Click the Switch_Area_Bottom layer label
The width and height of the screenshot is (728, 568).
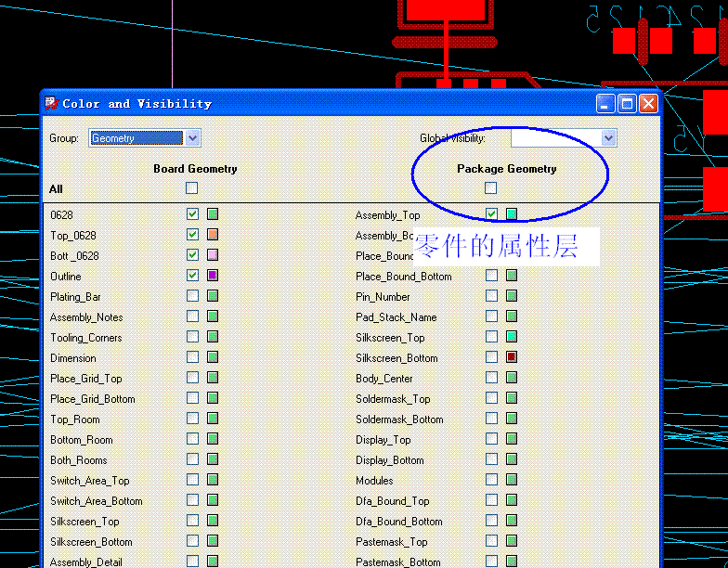tap(97, 501)
